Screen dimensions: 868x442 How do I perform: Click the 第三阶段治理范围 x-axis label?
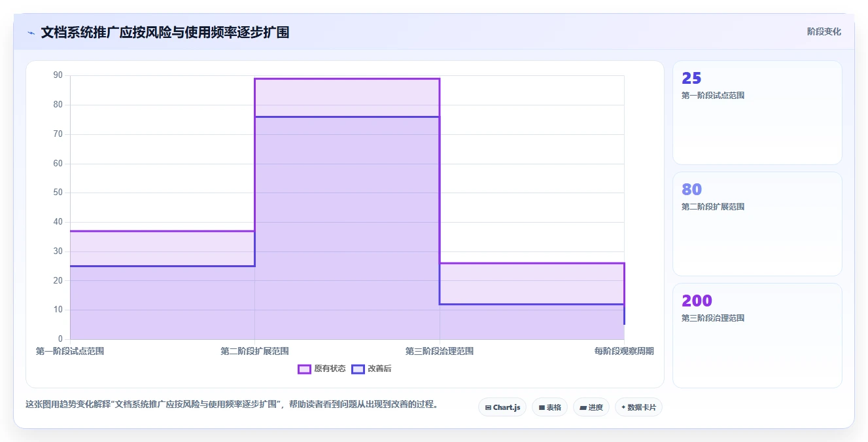pyautogui.click(x=440, y=351)
